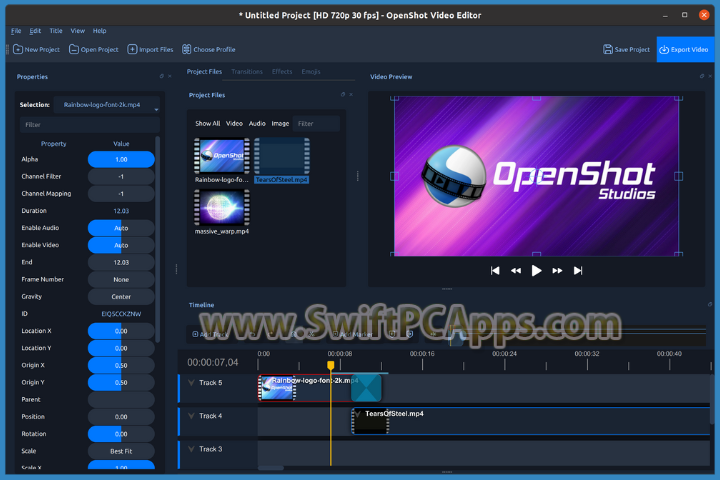Screen dimensions: 720x480
Task: Focus the Properties filter field
Action: pyautogui.click(x=90, y=124)
